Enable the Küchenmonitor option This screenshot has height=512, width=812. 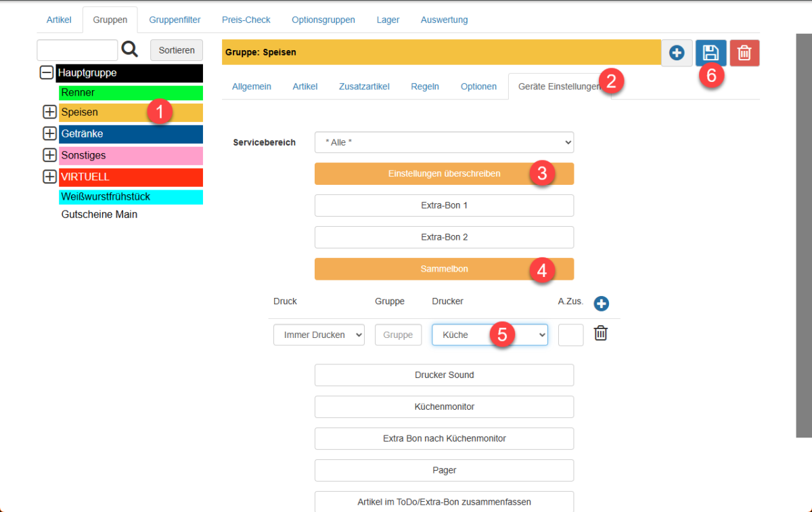tap(444, 407)
